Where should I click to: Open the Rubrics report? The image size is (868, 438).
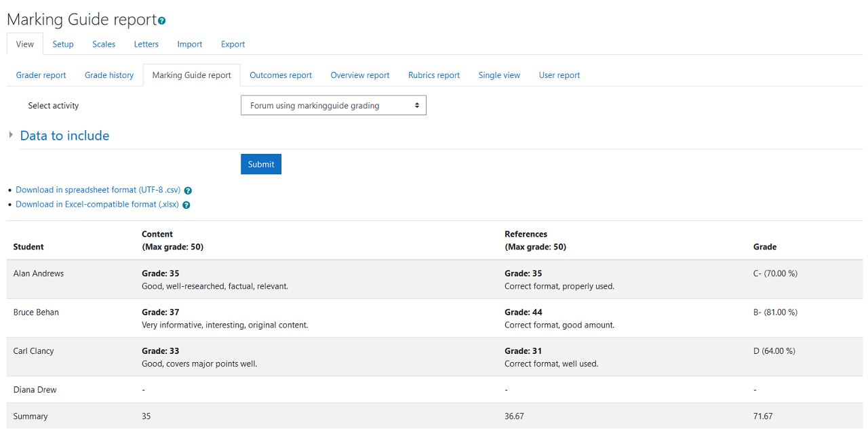tap(433, 75)
